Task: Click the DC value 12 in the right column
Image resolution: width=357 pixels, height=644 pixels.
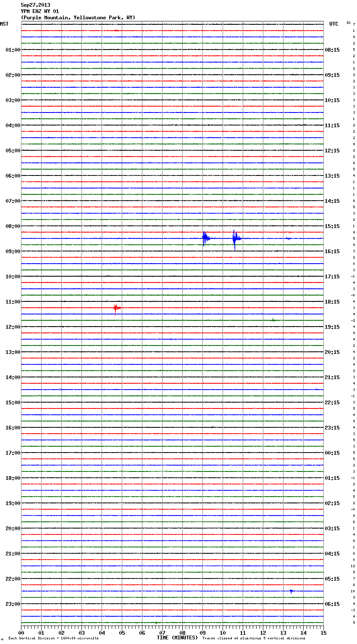Action: (353, 566)
